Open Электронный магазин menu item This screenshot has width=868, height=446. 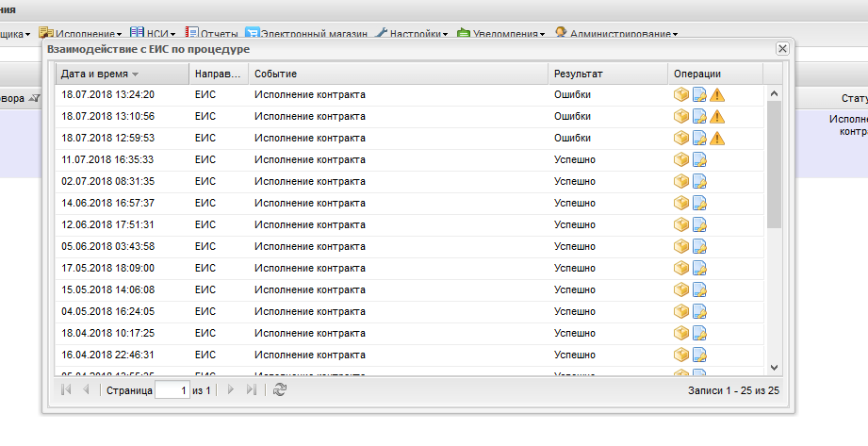[x=306, y=34]
